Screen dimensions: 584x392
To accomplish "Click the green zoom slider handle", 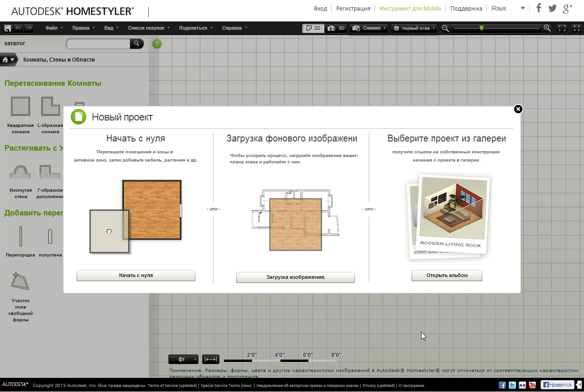I will pyautogui.click(x=481, y=28).
